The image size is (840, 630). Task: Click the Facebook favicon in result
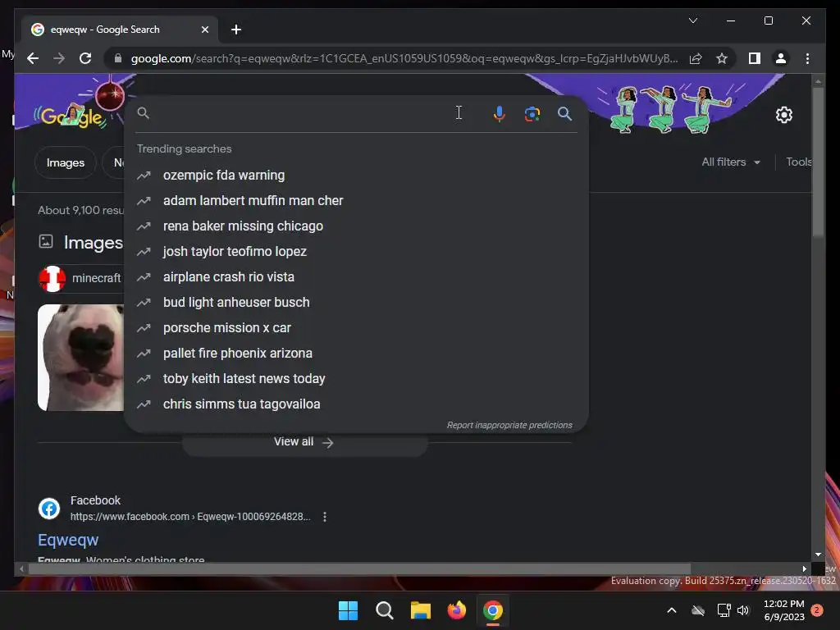[x=49, y=509]
